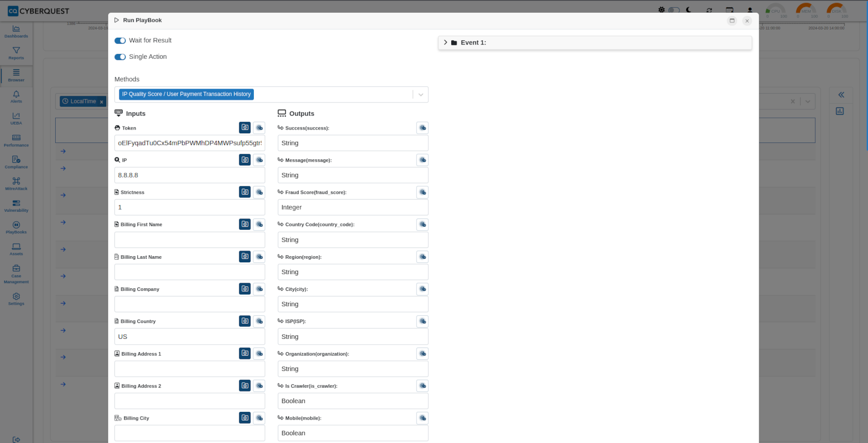This screenshot has height=443, width=868.
Task: Click the ISP output cloud icon
Action: [422, 321]
